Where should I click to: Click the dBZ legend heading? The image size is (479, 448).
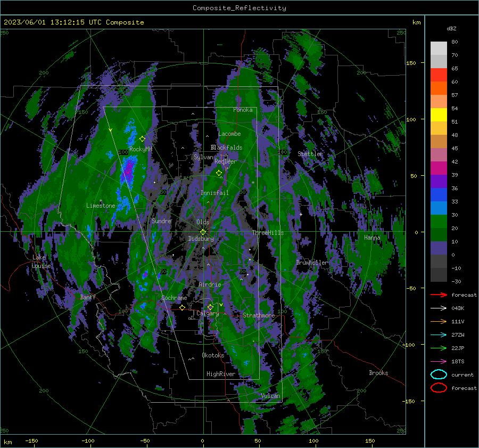(x=451, y=28)
